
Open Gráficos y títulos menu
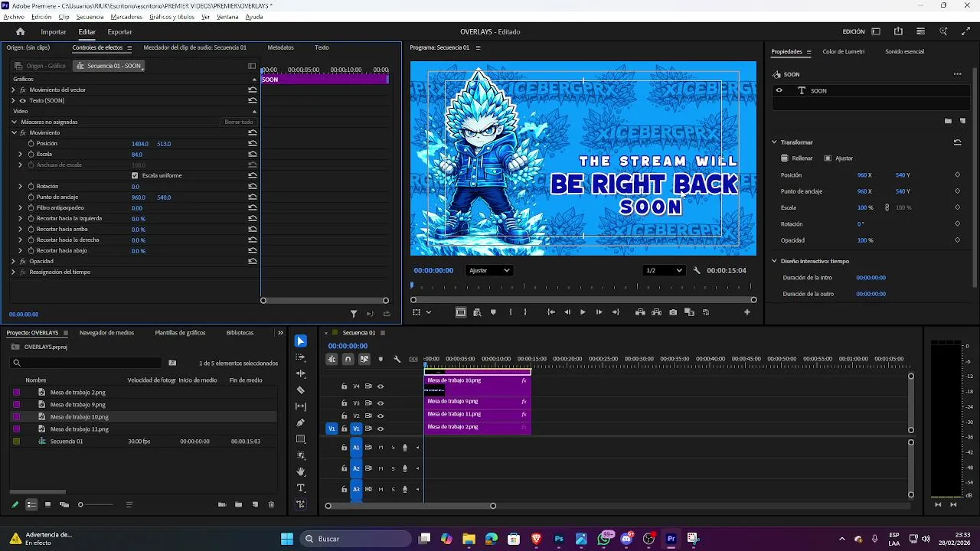pyautogui.click(x=171, y=17)
